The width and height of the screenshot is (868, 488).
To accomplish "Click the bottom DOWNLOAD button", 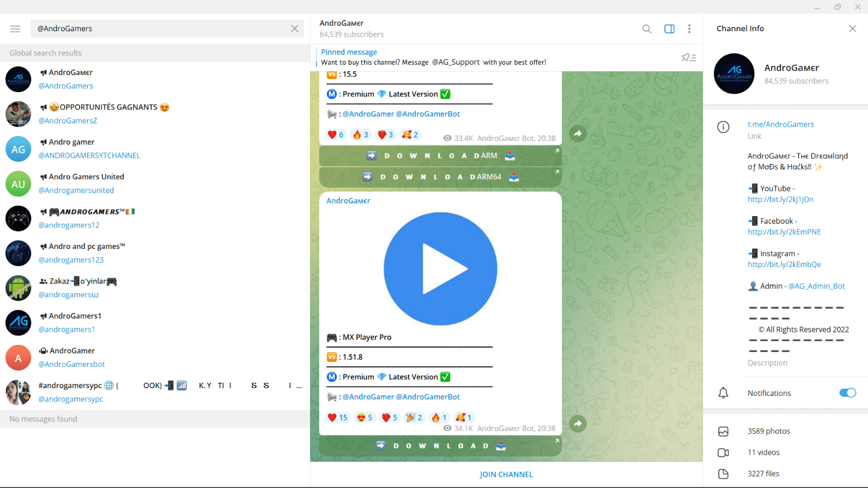I will click(x=440, y=446).
